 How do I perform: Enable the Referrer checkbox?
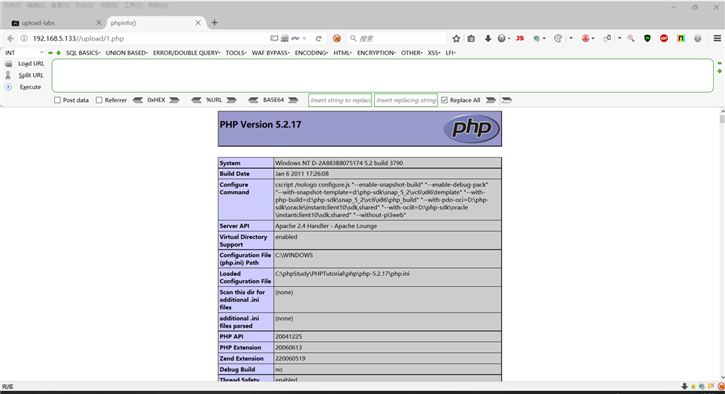click(x=99, y=100)
